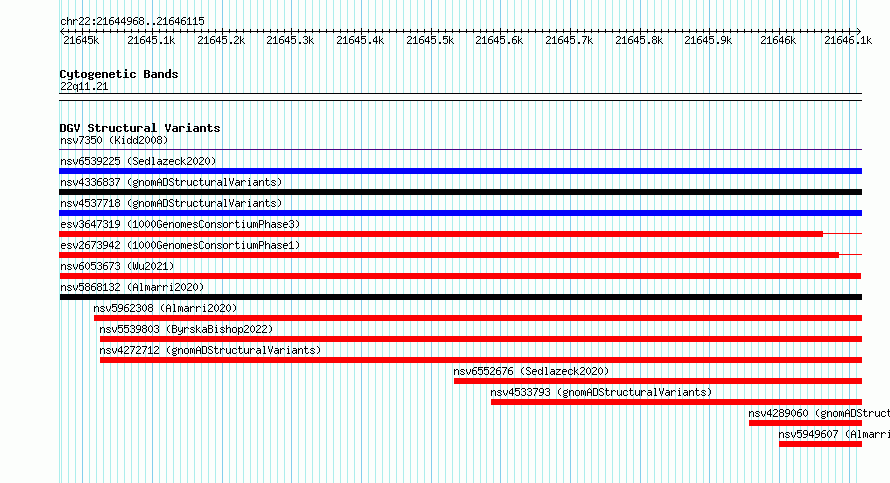Open variant nsv7350 (Kidd2008) label
Viewport: 890px width, 483px height.
point(114,140)
